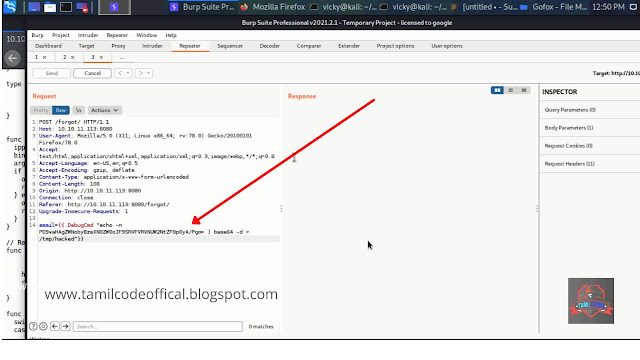This screenshot has height=360, width=640.
Task: Switch to the Intruder tool tab
Action: tap(152, 46)
